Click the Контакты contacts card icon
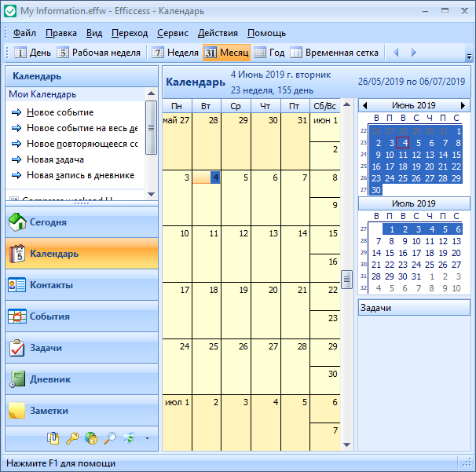This screenshot has height=472, width=476. [17, 285]
